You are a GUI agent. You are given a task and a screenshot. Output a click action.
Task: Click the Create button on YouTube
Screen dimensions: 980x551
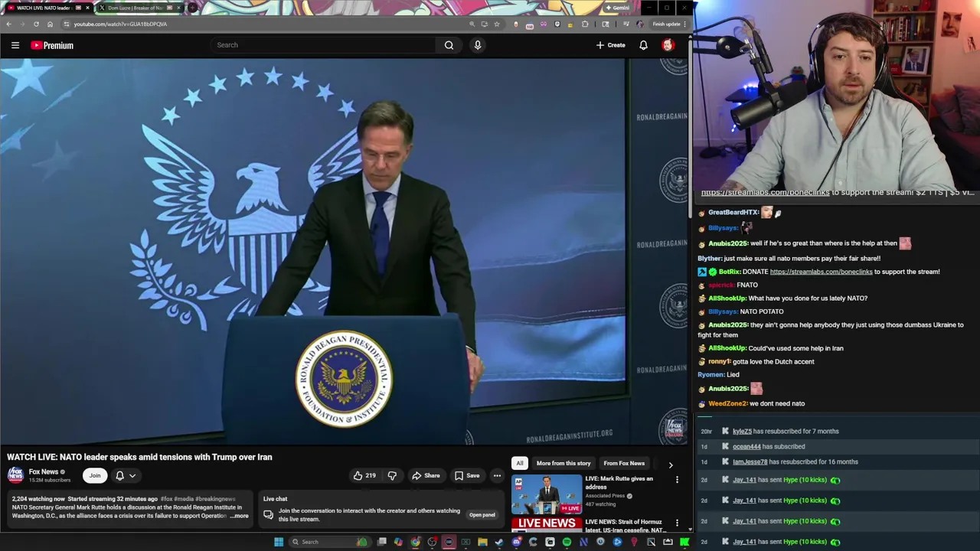[x=611, y=45]
